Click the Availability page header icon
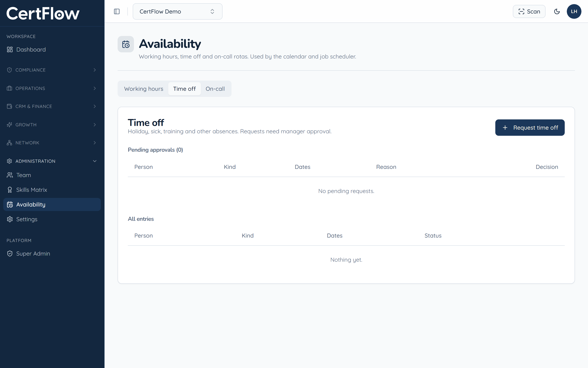This screenshot has width=588, height=368. pos(126,44)
